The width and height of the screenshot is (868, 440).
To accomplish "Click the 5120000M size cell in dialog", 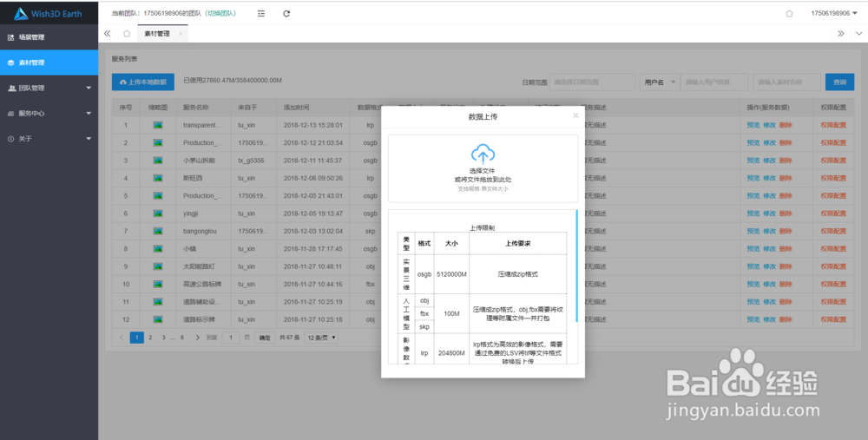I will [x=451, y=274].
